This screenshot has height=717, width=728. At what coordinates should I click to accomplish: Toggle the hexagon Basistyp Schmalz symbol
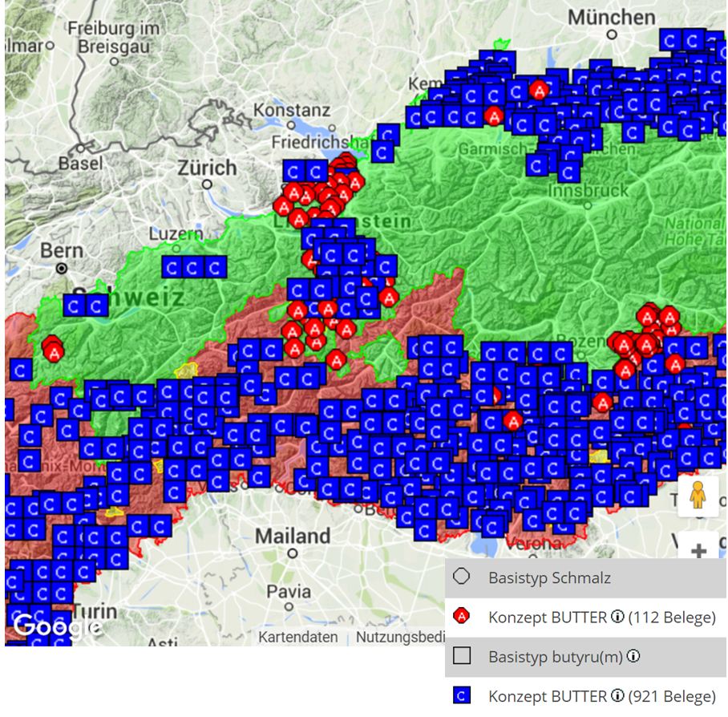coord(461,577)
